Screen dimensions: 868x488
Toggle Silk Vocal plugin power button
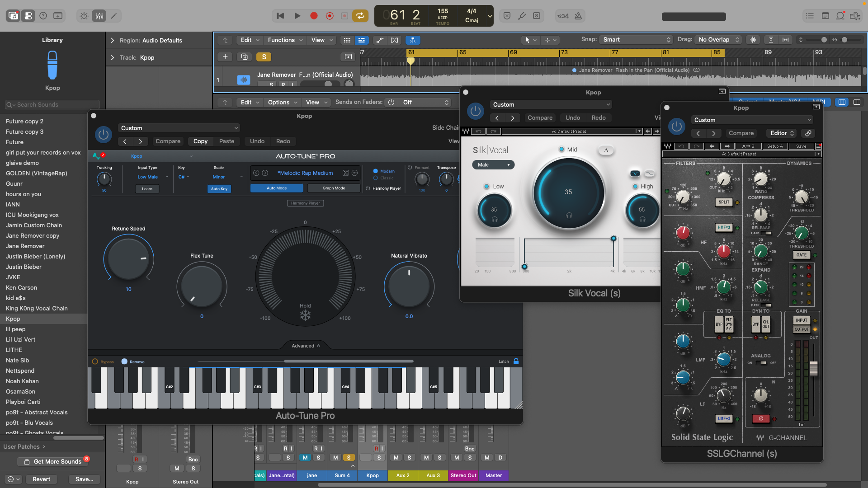coord(476,111)
